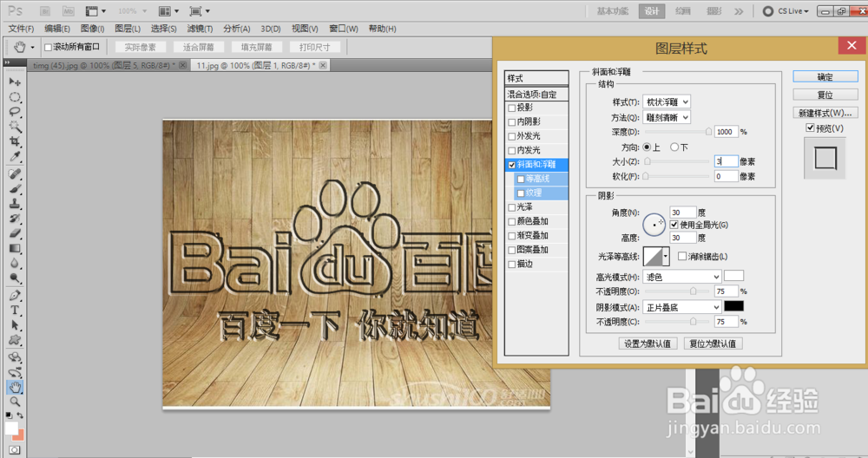This screenshot has width=868, height=458.
Task: Select the Custom Shape tool
Action: (x=15, y=340)
